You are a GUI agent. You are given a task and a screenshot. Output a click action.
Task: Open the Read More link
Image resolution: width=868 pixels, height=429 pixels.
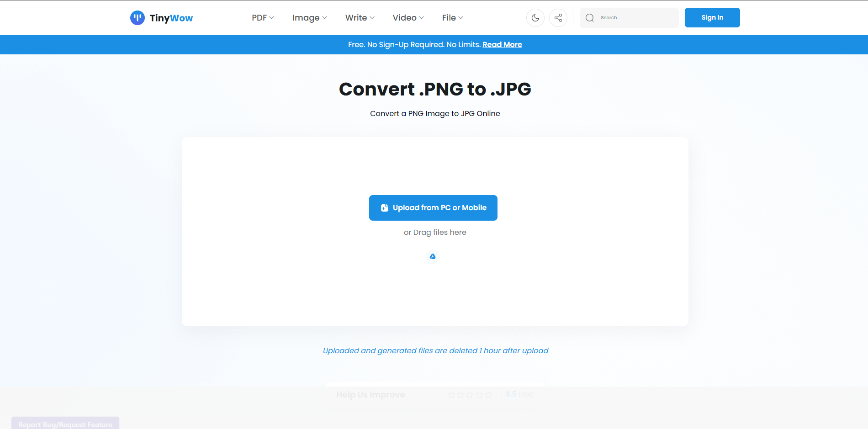click(502, 44)
